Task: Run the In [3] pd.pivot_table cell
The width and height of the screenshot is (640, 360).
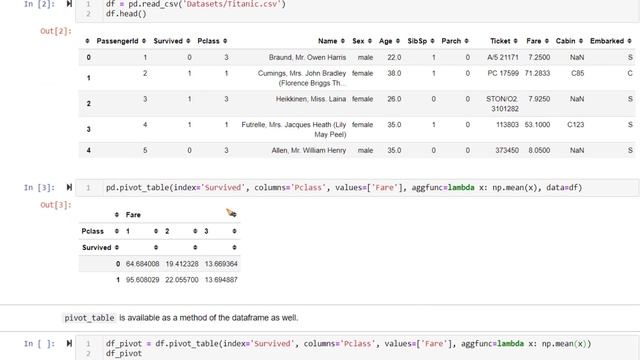Action: 69,187
